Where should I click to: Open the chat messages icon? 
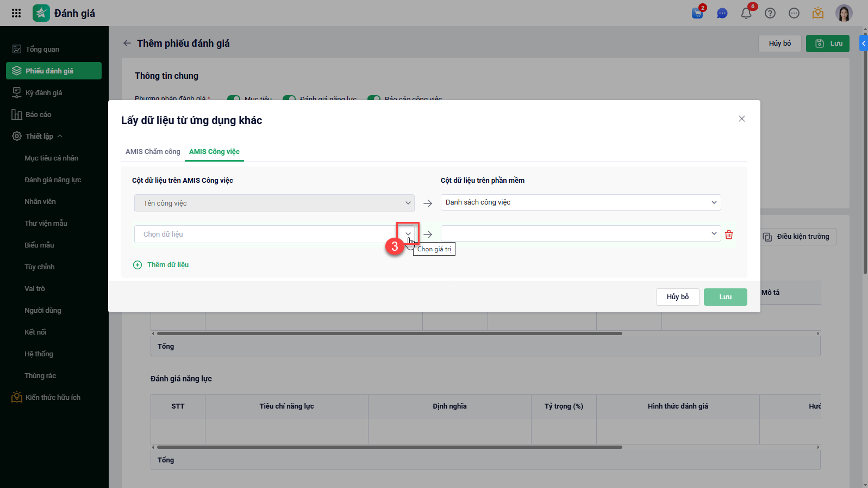[722, 13]
